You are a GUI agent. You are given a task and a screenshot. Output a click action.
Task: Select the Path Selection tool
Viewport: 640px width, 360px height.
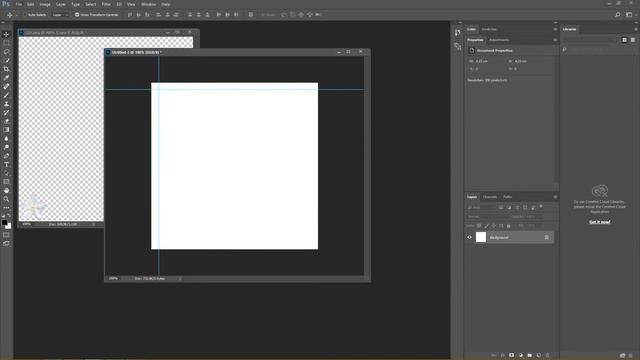[x=6, y=173]
